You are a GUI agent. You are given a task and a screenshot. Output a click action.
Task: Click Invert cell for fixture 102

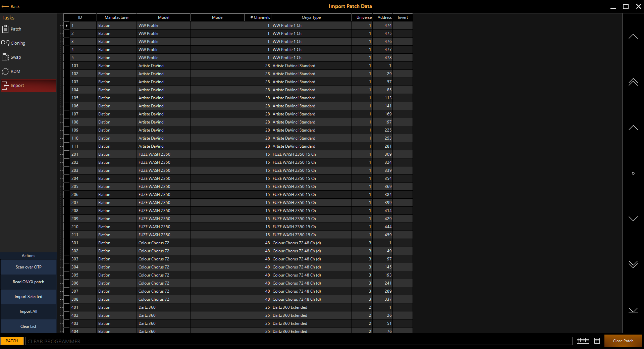tap(403, 74)
